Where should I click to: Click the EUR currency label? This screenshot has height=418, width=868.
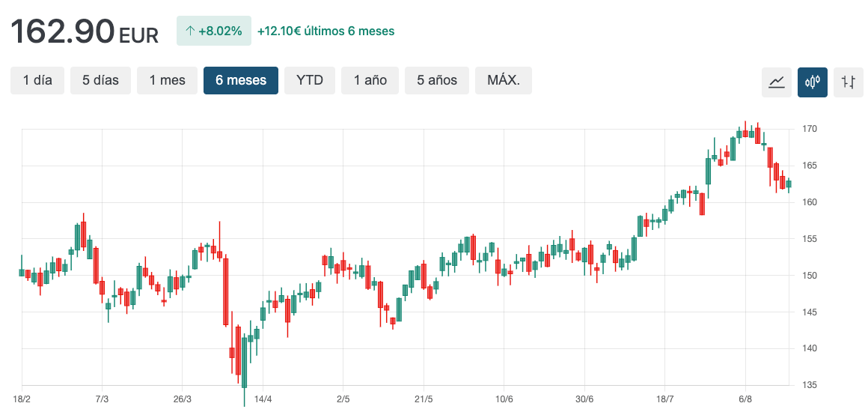[138, 35]
